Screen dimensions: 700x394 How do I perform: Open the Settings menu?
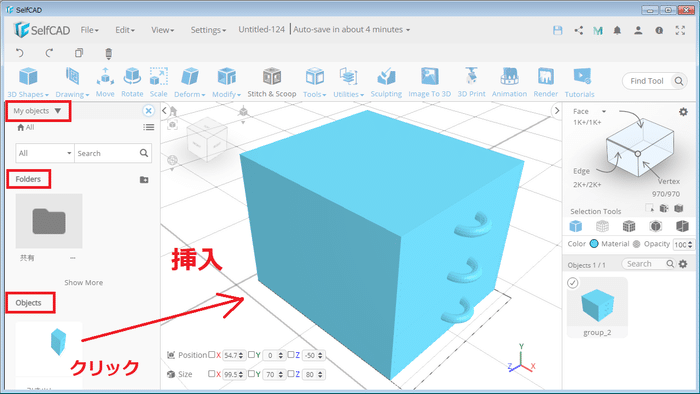point(208,30)
